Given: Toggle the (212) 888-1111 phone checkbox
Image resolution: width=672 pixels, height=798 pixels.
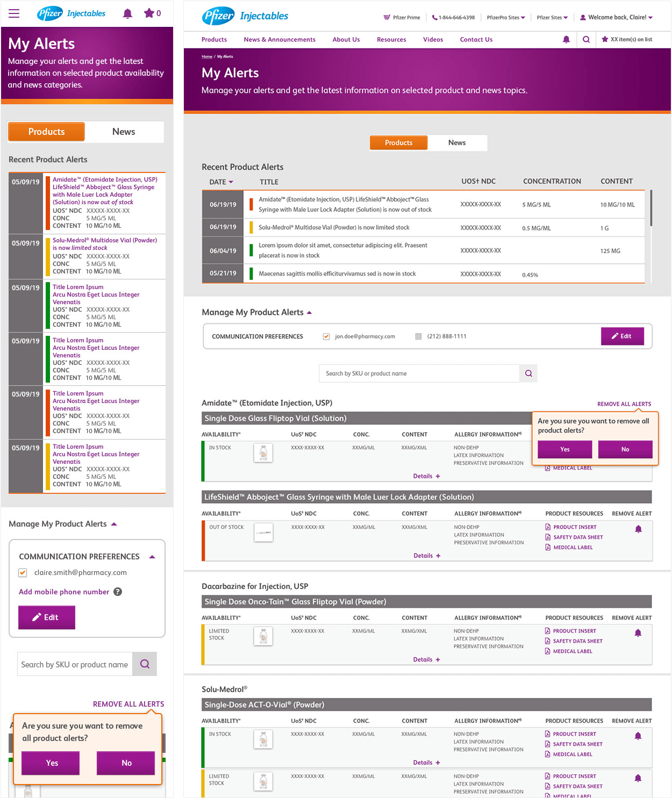Looking at the screenshot, I should coord(418,336).
